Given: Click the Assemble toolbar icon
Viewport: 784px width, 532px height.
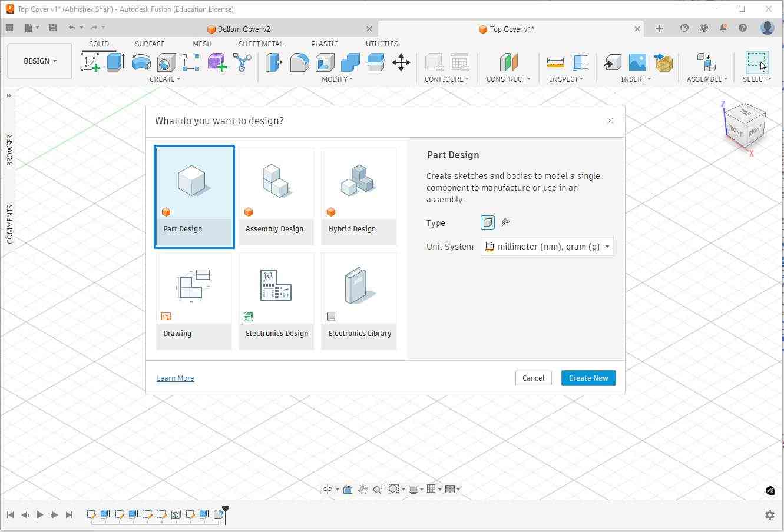Looking at the screenshot, I should pyautogui.click(x=706, y=62).
